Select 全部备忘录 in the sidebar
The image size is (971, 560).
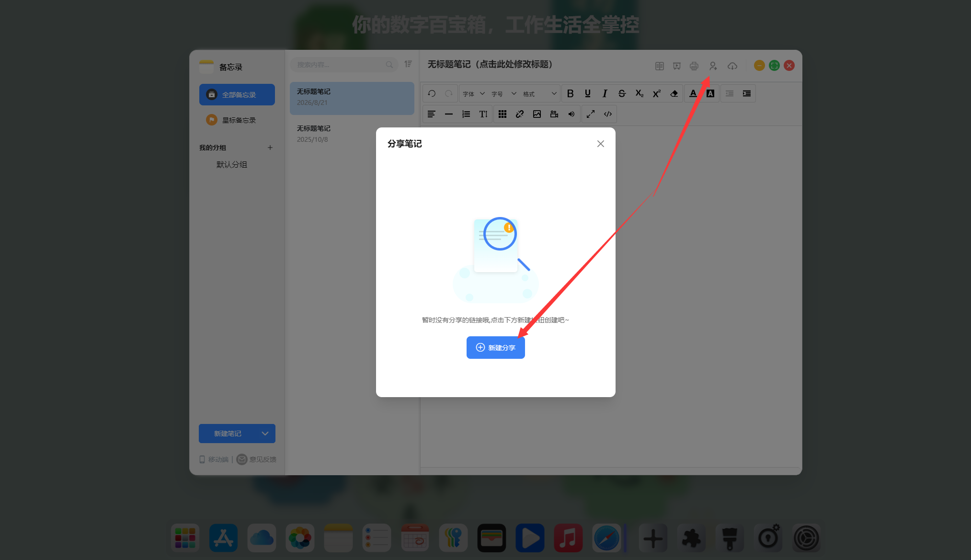(x=237, y=94)
